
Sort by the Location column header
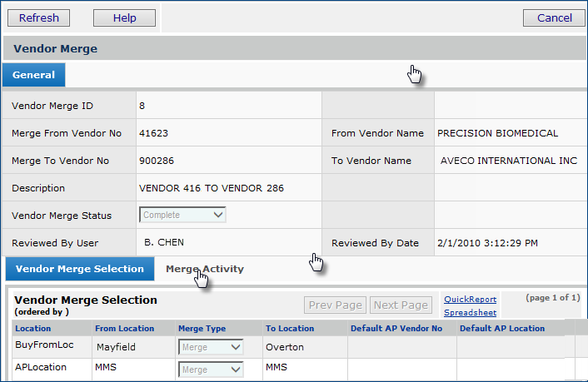point(32,329)
